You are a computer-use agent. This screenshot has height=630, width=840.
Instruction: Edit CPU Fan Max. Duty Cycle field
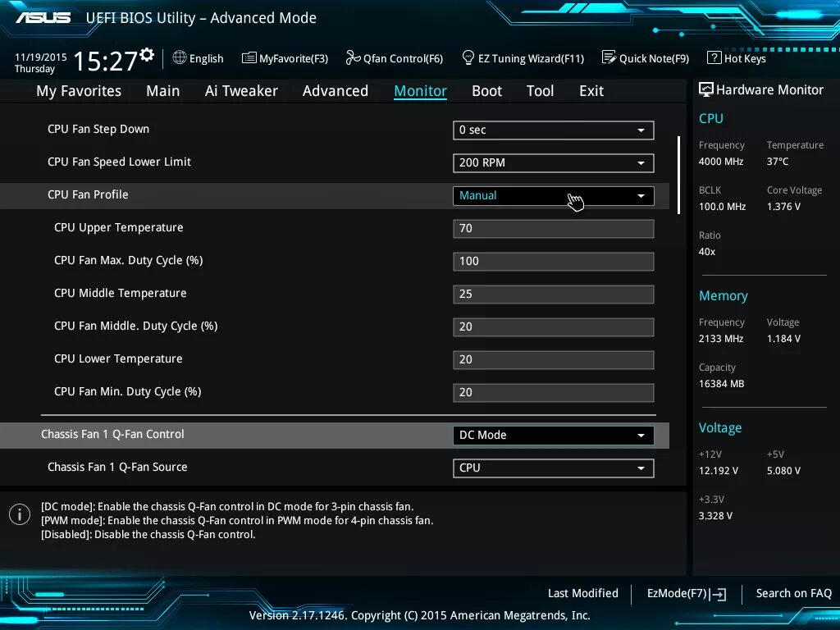coord(553,262)
